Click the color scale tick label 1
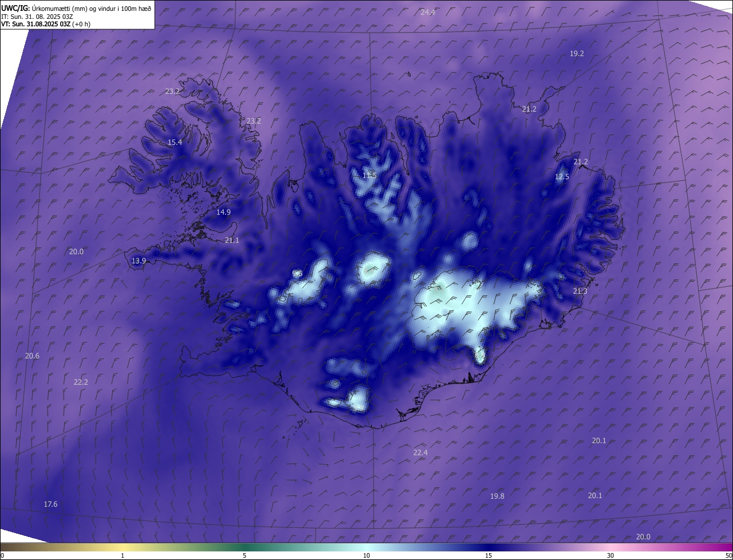 123,555
